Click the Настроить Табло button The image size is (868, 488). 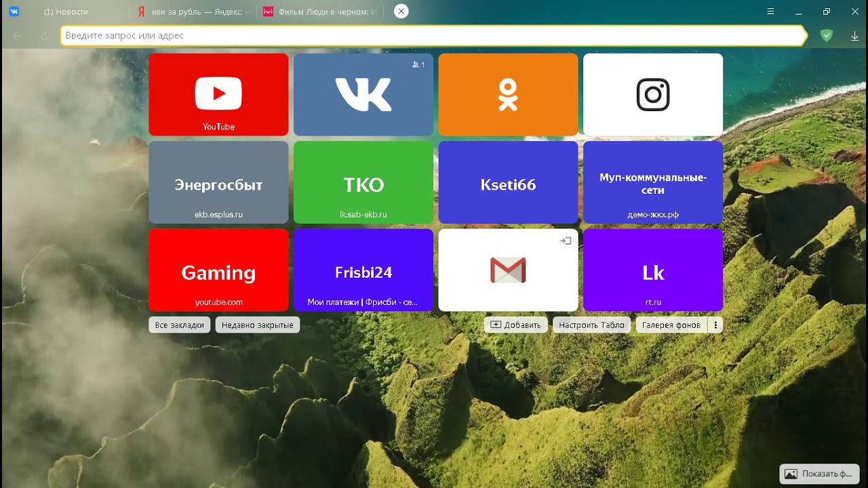592,325
